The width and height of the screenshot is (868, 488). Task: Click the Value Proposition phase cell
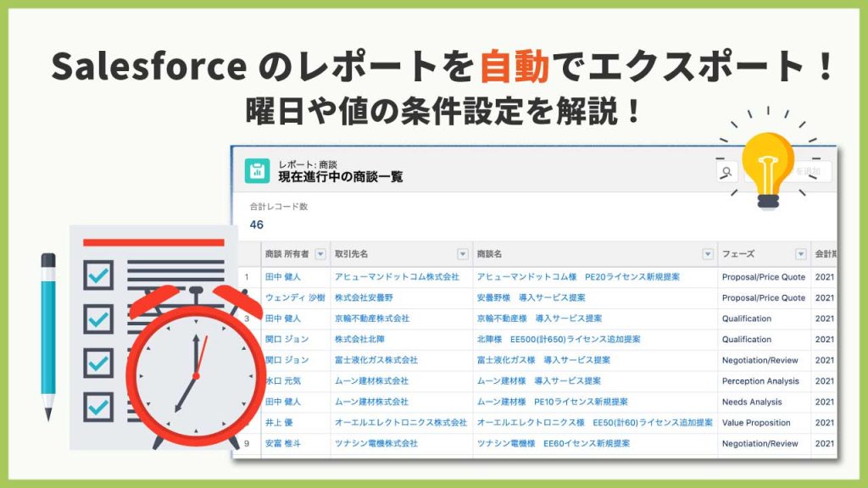tap(756, 423)
